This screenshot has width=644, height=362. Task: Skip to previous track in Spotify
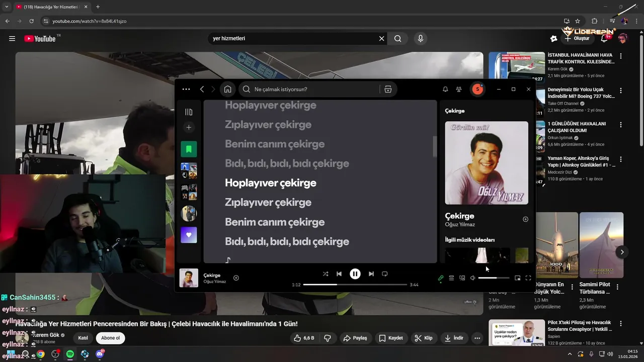[x=339, y=274]
